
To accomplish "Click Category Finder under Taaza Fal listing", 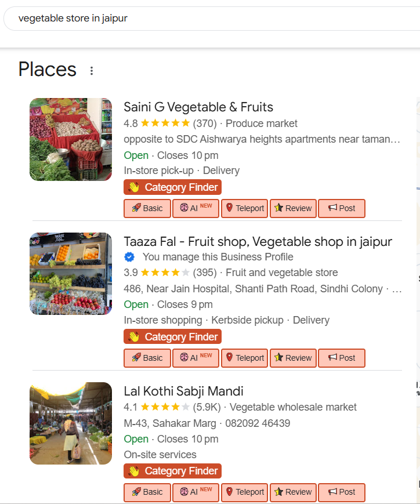I will click(x=172, y=337).
